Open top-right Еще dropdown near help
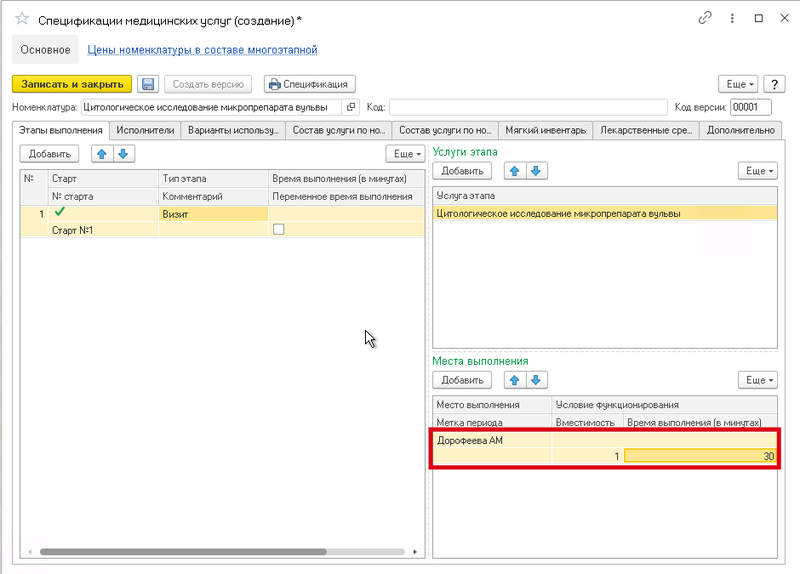 tap(738, 84)
